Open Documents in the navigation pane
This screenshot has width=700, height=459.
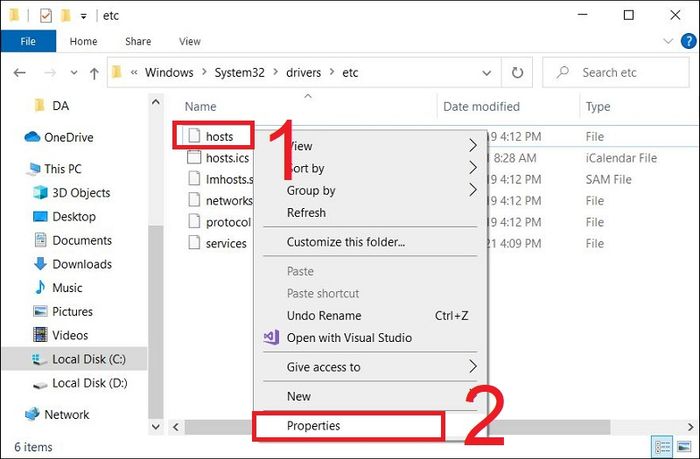point(82,240)
